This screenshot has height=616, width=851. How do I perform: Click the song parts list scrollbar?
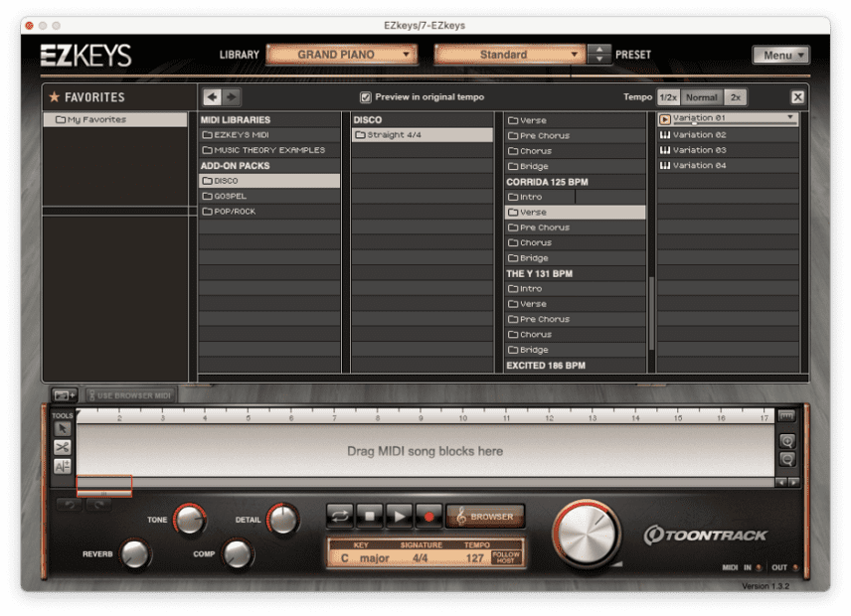(651, 314)
